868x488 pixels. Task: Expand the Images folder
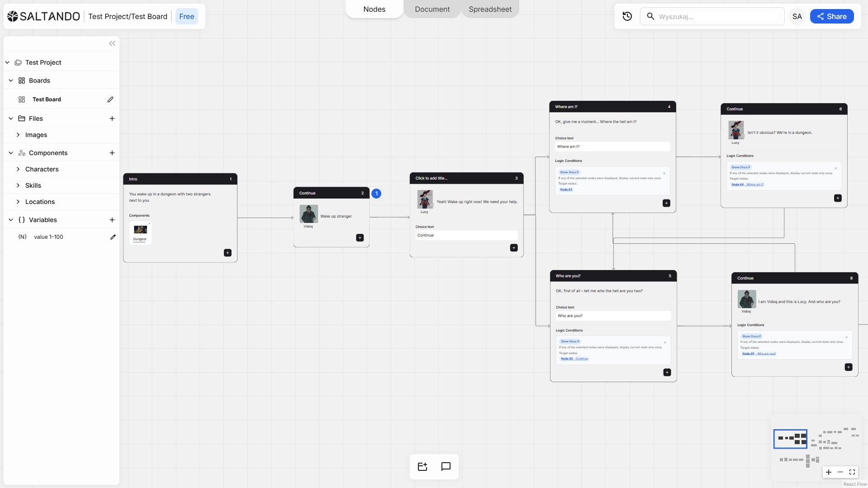tap(18, 135)
